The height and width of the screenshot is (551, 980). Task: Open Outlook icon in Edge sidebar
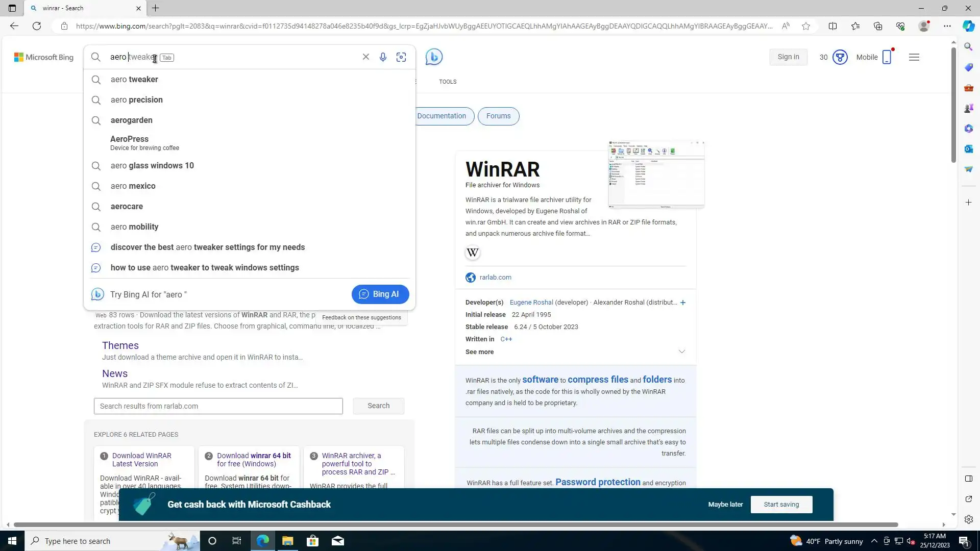(x=968, y=149)
